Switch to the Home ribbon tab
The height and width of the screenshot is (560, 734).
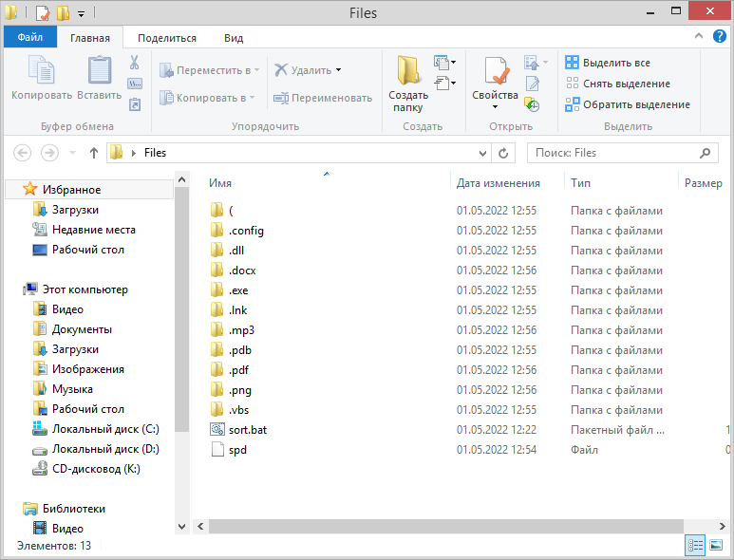pyautogui.click(x=90, y=38)
